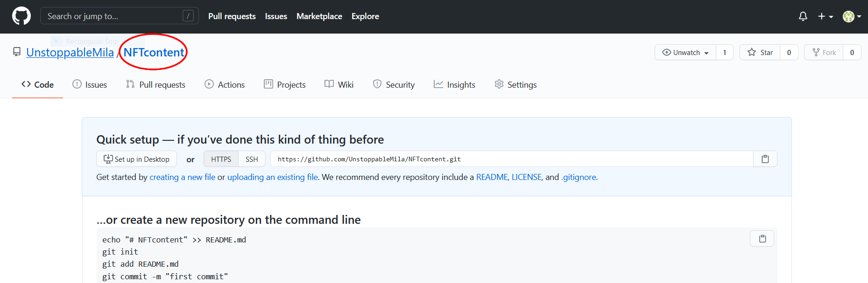Screen dimensions: 868x283
Task: Open the stargazers count next to Star
Action: (789, 52)
